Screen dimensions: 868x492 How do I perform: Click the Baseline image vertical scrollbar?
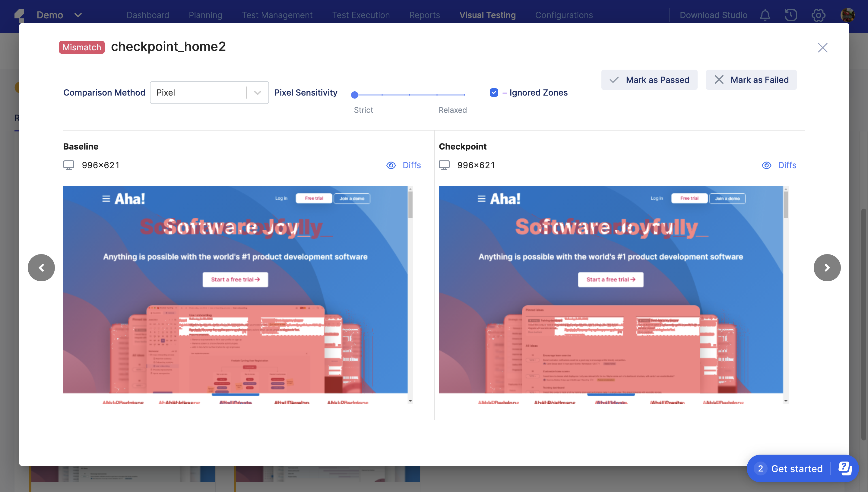pyautogui.click(x=410, y=205)
